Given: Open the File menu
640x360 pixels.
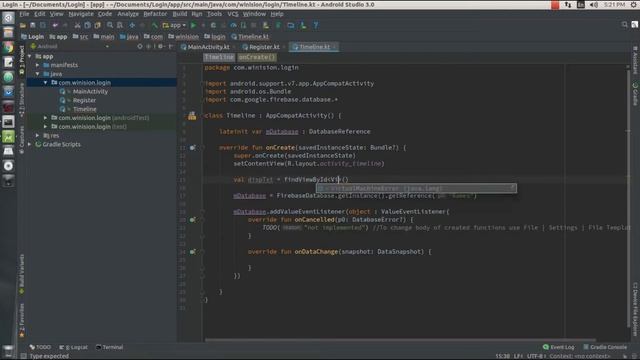Looking at the screenshot, I should coord(24,14).
